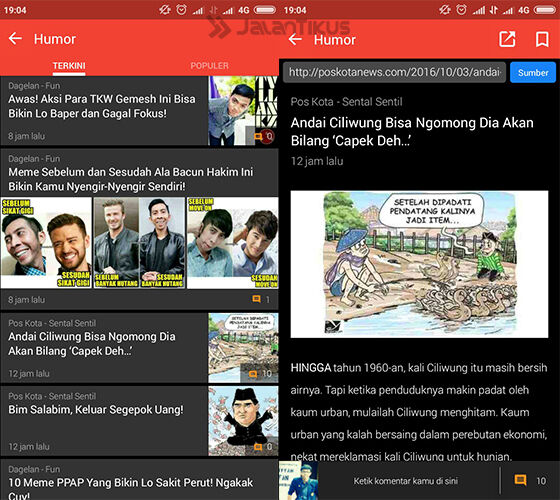Click 'Dagelan - Fun' label above TKW article

(x=34, y=86)
